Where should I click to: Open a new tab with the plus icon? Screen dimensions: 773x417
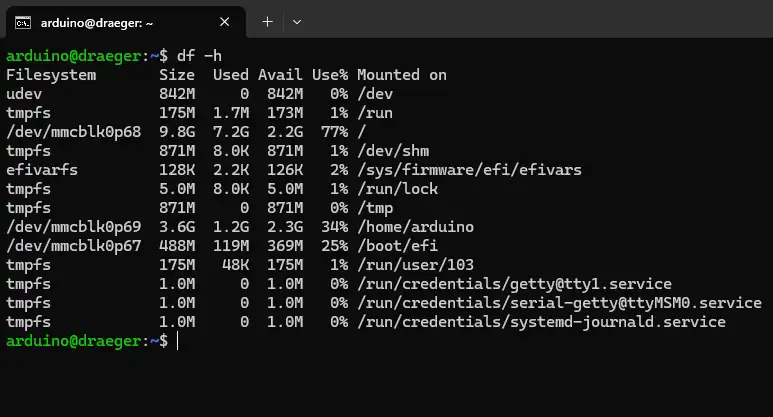[267, 22]
